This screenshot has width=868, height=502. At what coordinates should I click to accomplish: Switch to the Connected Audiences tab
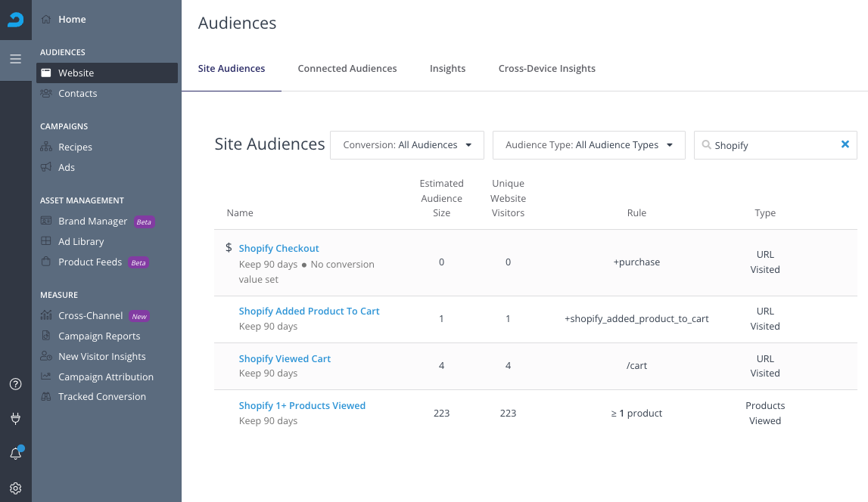click(x=347, y=69)
